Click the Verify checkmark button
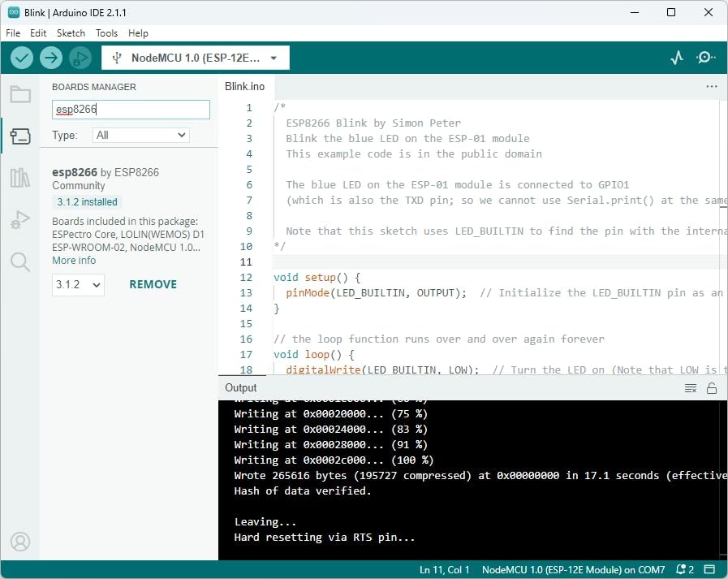728x579 pixels. (x=21, y=58)
